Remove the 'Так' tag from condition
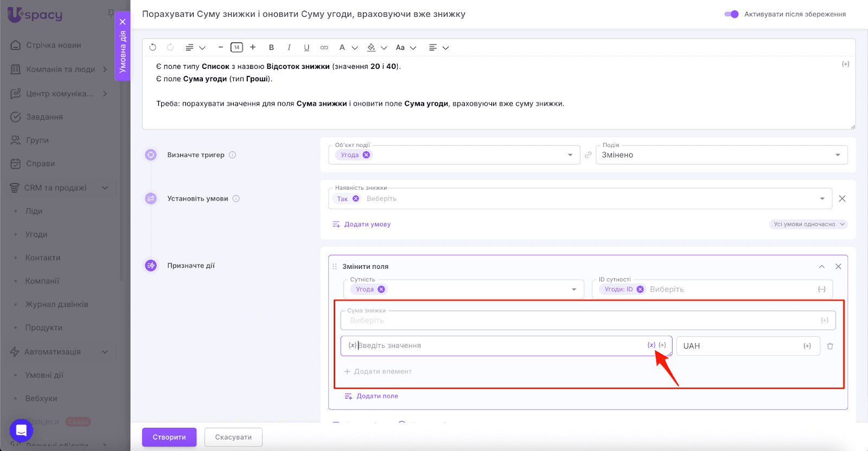Viewport: 868px width, 451px height. coord(356,199)
